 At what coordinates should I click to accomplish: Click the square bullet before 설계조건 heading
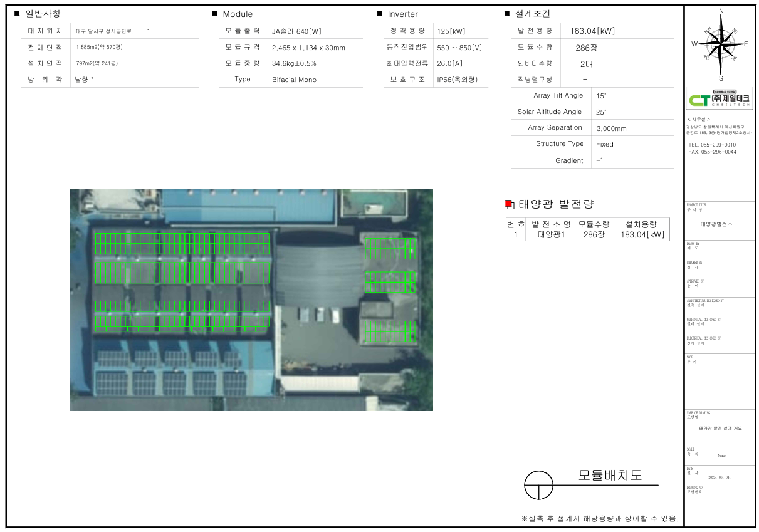(x=507, y=13)
